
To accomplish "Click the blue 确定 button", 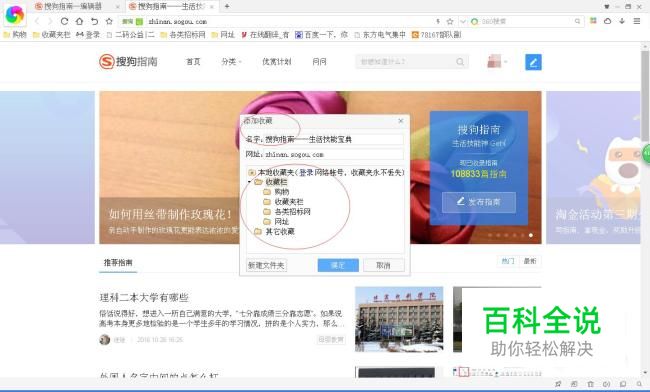I will point(338,265).
